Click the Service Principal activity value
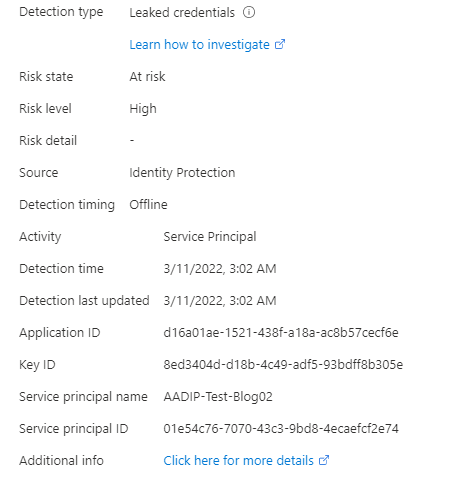 click(x=210, y=237)
